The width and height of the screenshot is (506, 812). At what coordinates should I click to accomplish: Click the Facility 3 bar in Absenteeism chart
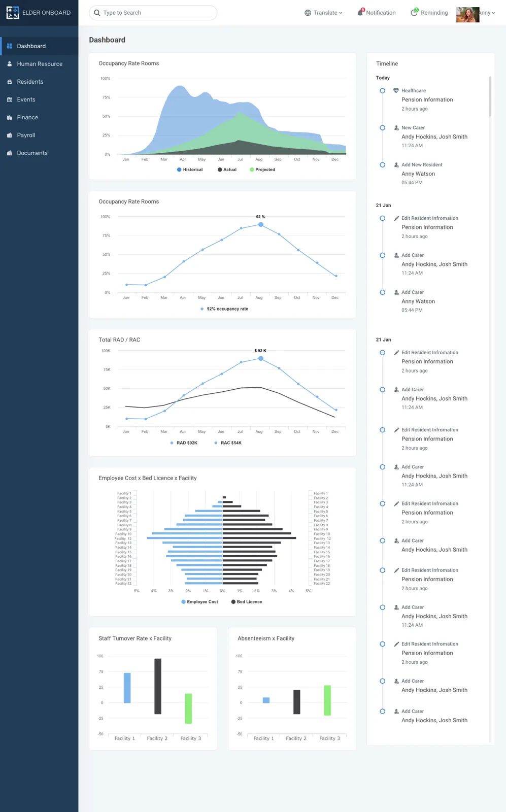tap(327, 700)
